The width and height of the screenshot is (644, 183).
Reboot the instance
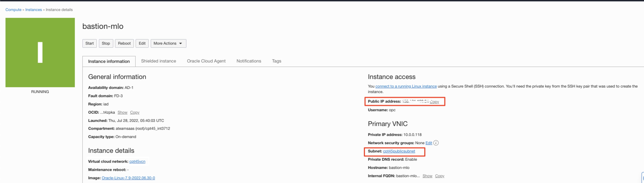click(124, 43)
